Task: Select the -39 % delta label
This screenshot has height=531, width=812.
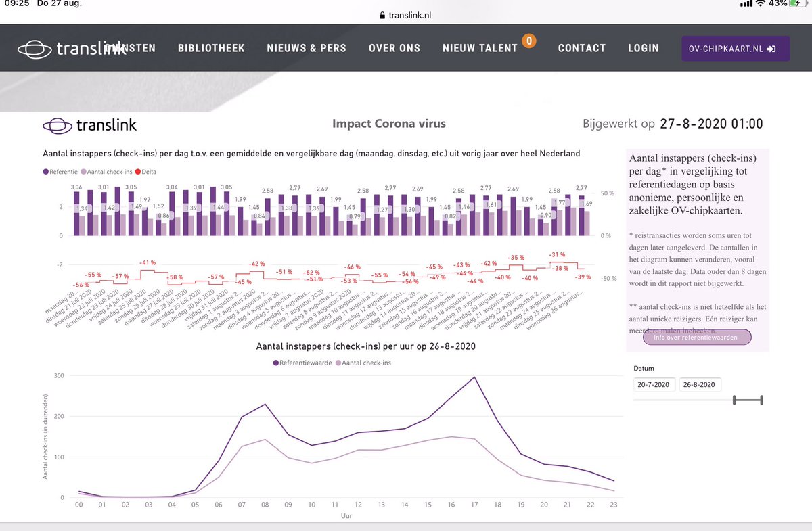Action: [x=581, y=277]
